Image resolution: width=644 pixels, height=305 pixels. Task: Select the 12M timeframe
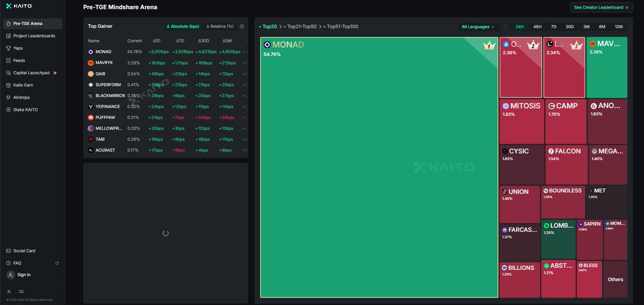click(619, 27)
